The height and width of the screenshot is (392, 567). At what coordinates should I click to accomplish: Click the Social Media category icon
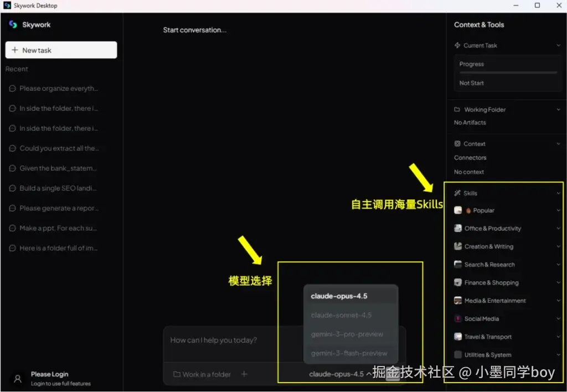[458, 318]
